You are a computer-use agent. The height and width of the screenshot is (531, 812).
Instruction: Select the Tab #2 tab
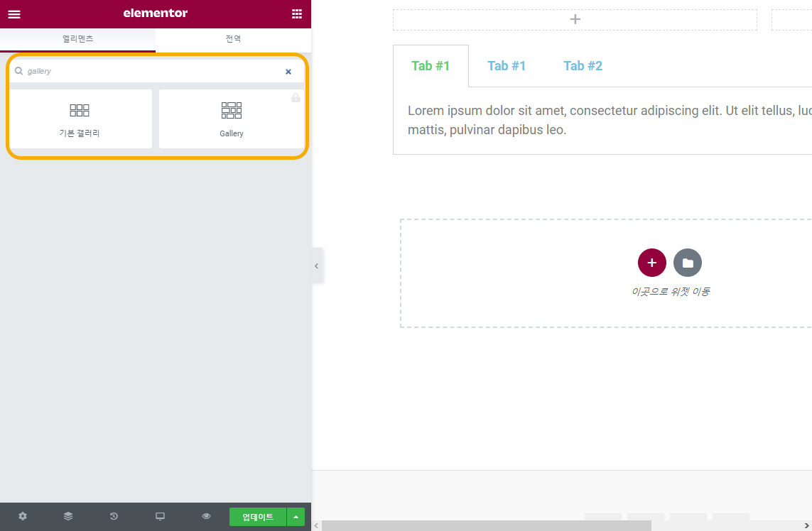[583, 66]
